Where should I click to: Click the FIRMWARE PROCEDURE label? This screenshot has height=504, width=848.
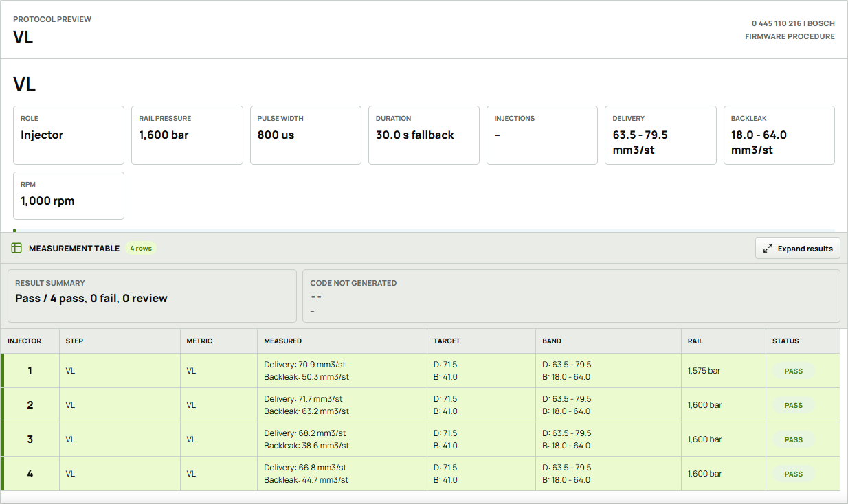click(790, 36)
